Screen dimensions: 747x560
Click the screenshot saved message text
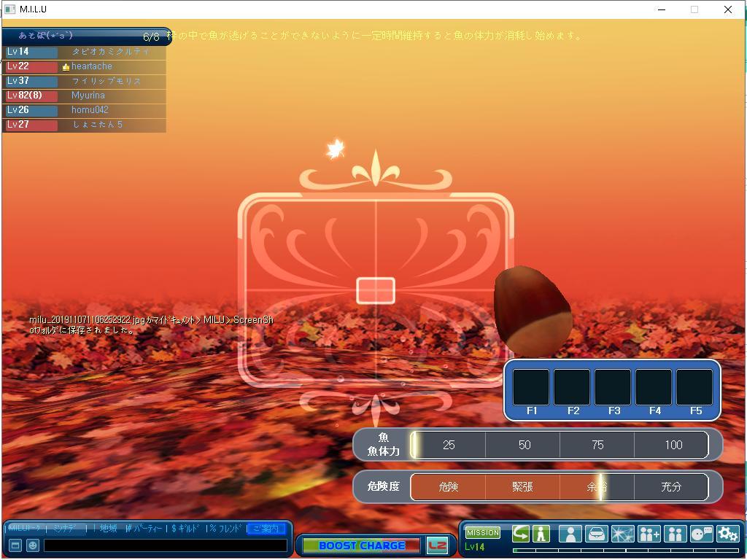click(151, 324)
